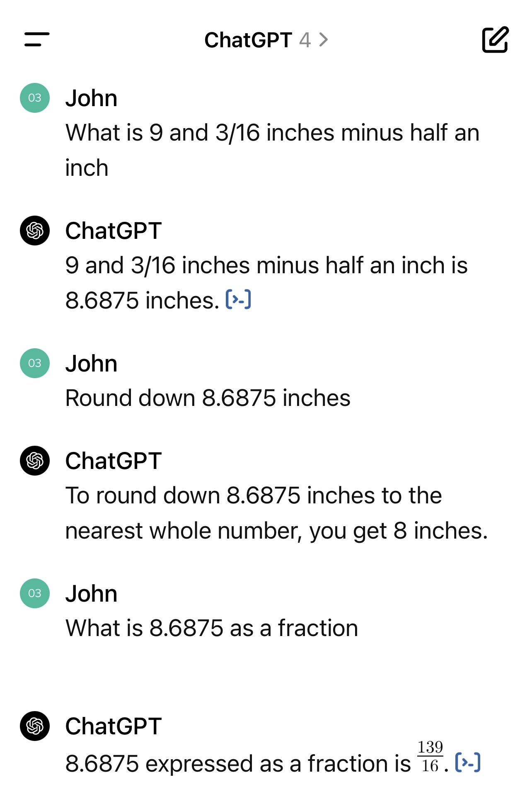Start a new chat with compose icon
This screenshot has width=532, height=799.
click(x=495, y=40)
